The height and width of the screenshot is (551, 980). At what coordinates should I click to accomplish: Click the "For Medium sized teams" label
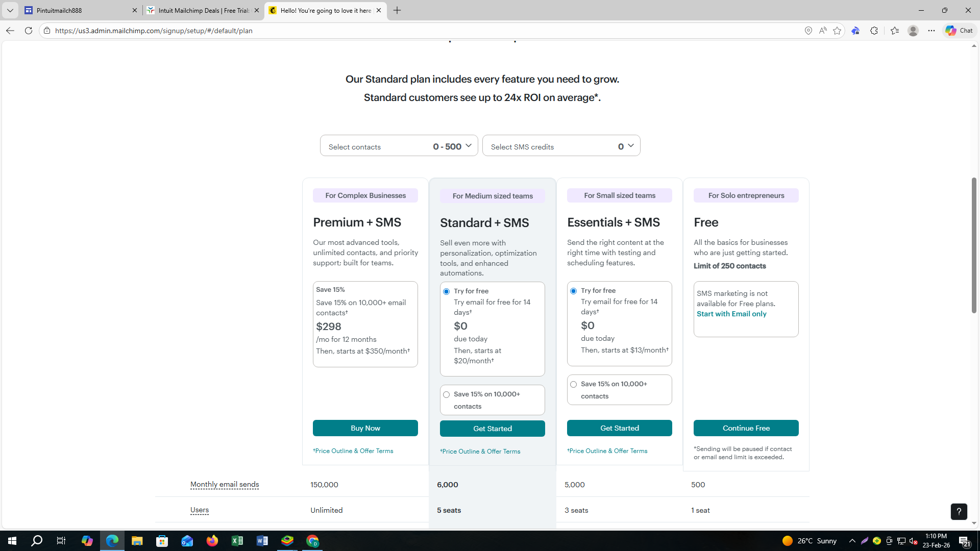493,196
